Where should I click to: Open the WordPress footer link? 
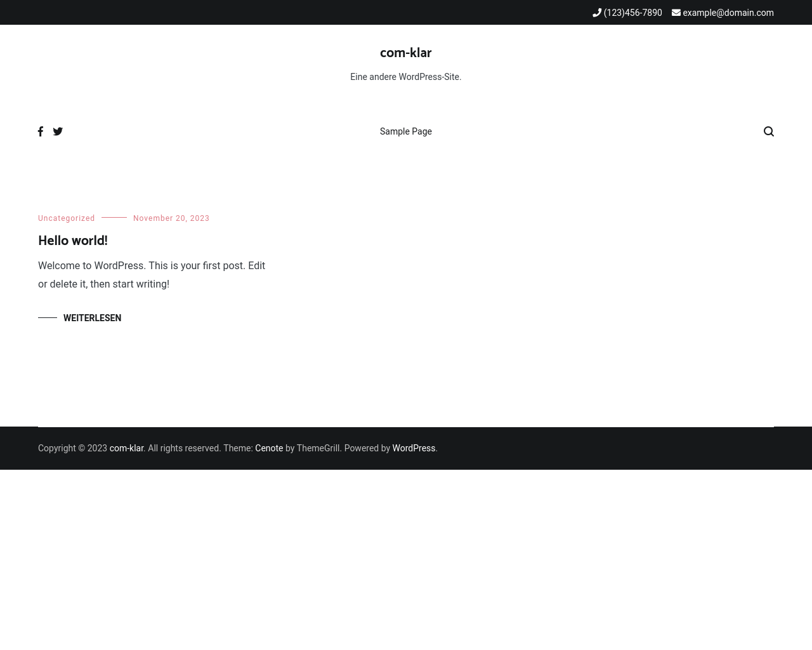pyautogui.click(x=414, y=448)
